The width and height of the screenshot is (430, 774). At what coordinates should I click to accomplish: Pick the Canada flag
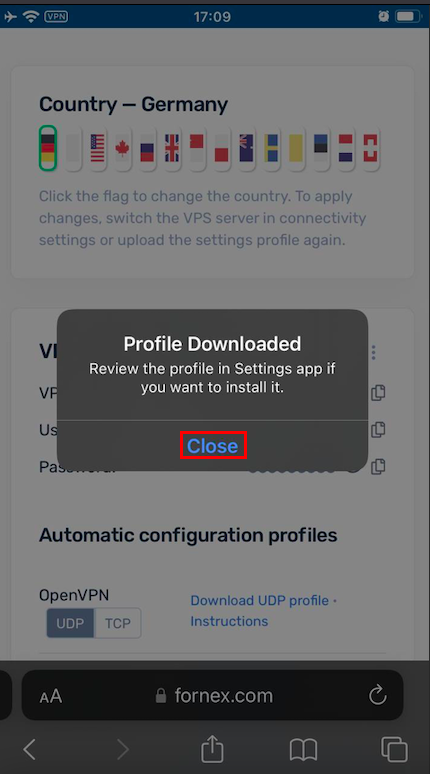pyautogui.click(x=122, y=149)
